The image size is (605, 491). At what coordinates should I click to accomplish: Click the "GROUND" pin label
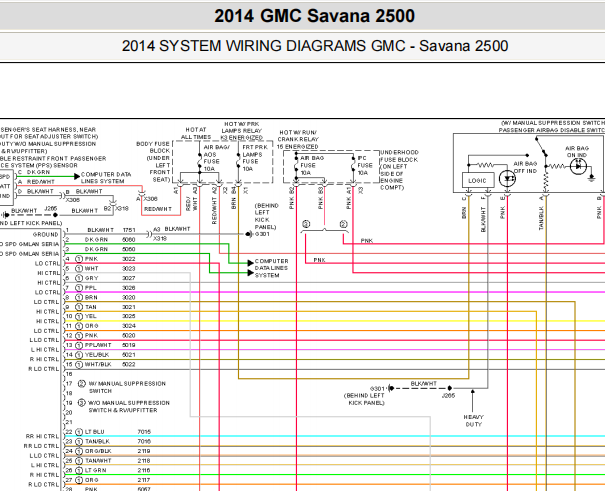pyautogui.click(x=46, y=235)
